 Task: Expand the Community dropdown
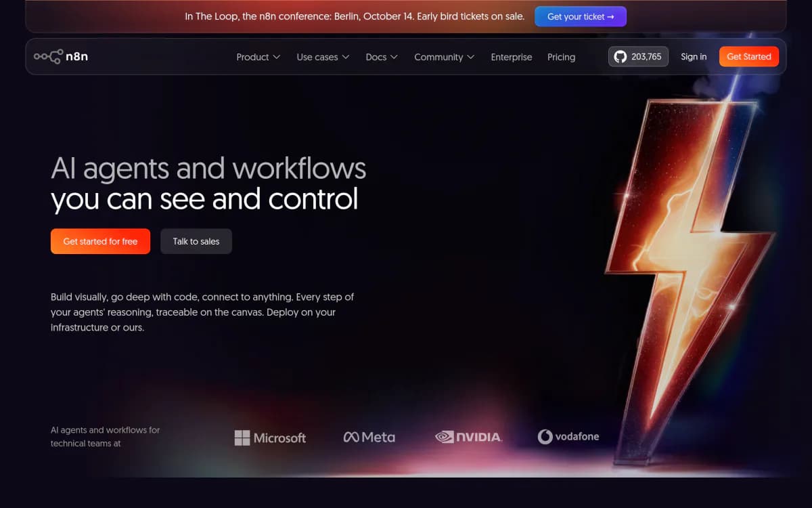tap(445, 57)
